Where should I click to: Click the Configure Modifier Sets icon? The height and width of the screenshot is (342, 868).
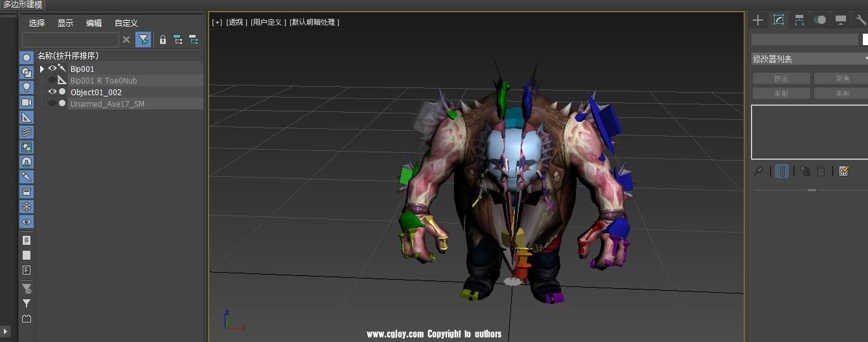click(843, 171)
